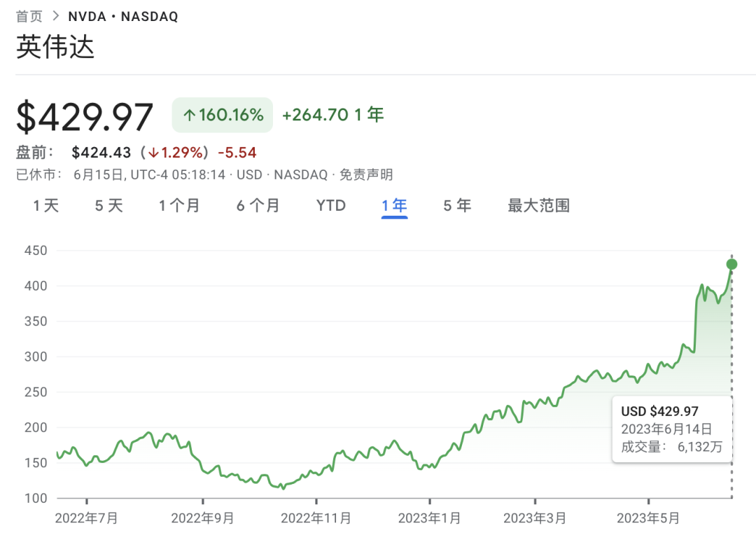Screen dimensions: 756x547
Task: Click the active 1年 tab
Action: point(394,206)
